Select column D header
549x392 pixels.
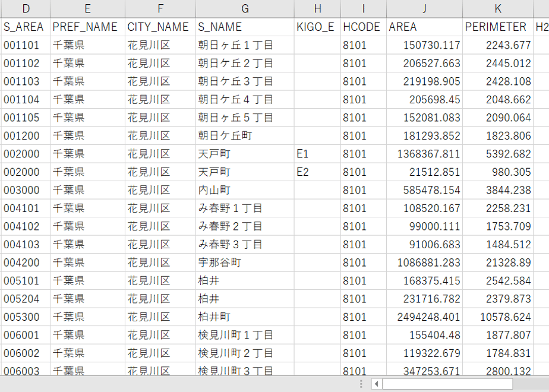coord(26,8)
